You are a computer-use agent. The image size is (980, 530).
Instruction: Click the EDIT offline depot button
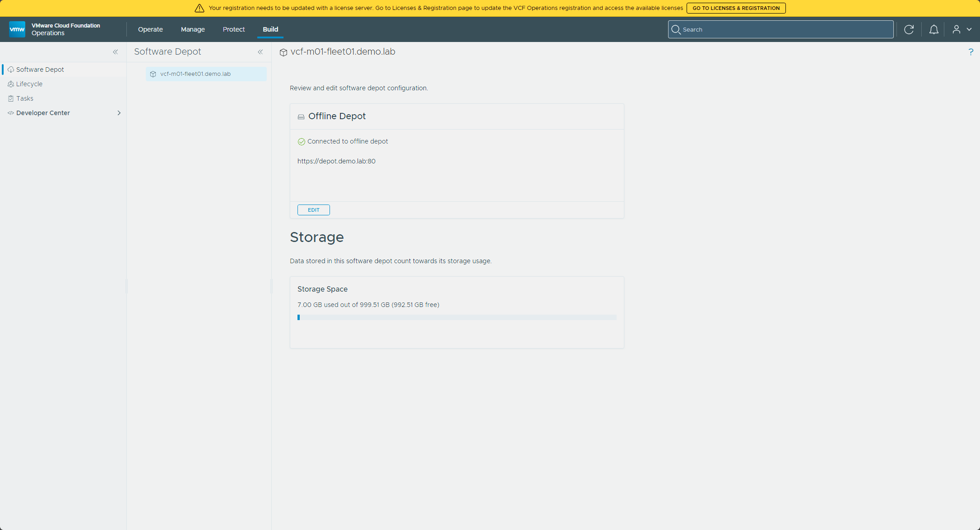tap(313, 210)
